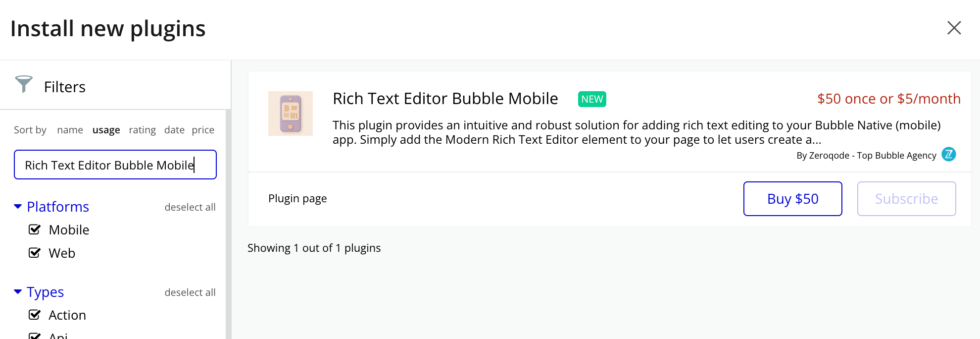Sort plugins by date
Screen dimensions: 980x339
coord(174,130)
